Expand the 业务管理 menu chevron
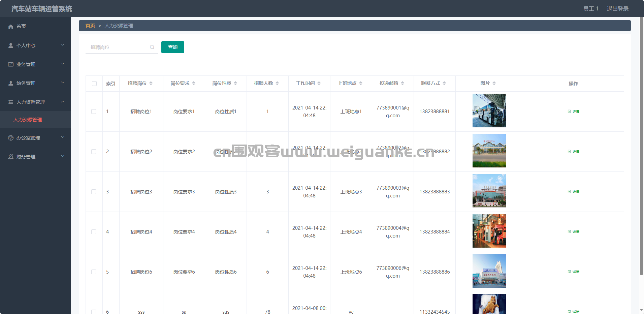Screen dimensions: 644x314 pyautogui.click(x=63, y=64)
